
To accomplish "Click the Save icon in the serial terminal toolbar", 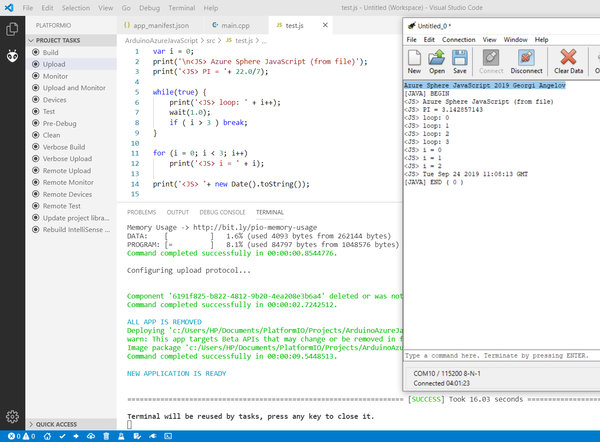I will coord(460,62).
